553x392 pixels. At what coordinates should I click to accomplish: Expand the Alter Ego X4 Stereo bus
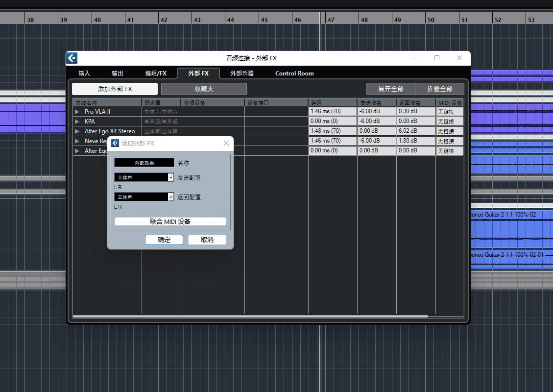(77, 131)
